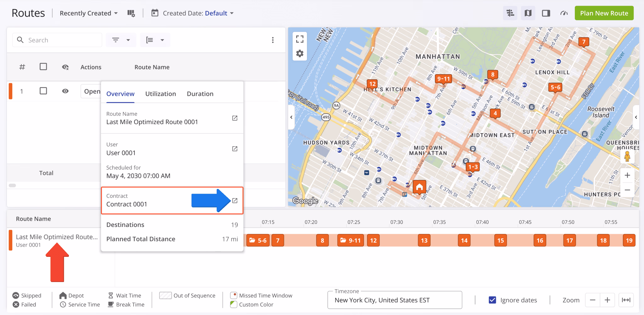This screenshot has height=315, width=644.
Task: Open the panel layout icon near Plan New Route
Action: (546, 13)
